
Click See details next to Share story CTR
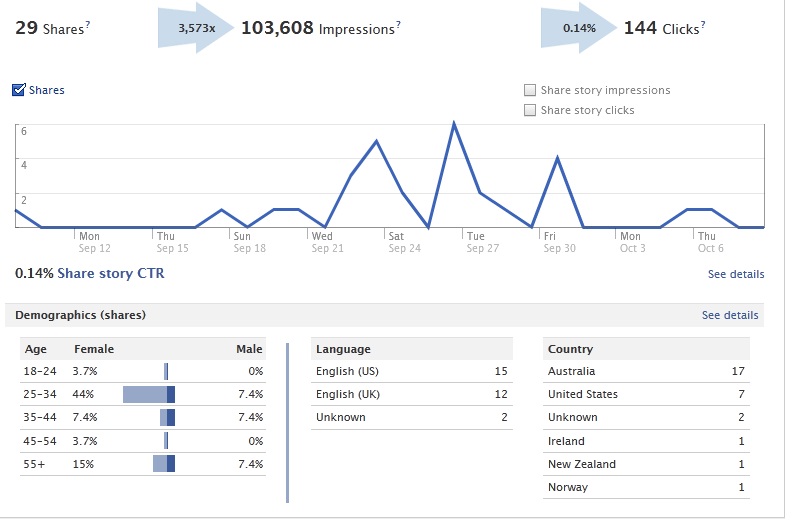pyautogui.click(x=735, y=274)
